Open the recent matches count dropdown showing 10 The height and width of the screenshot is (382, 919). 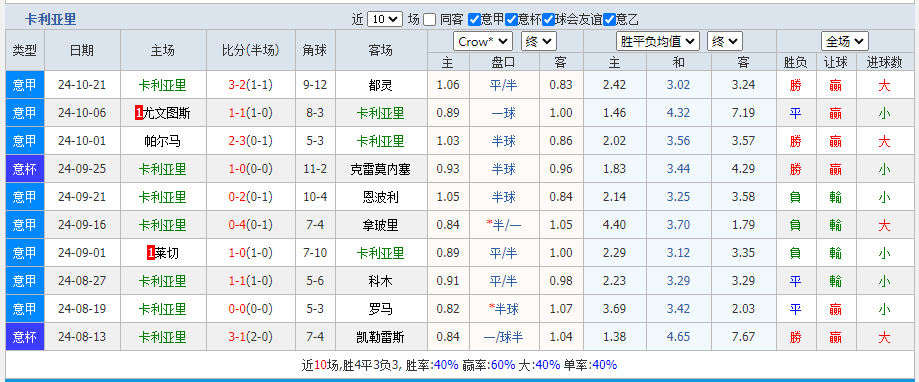[384, 19]
